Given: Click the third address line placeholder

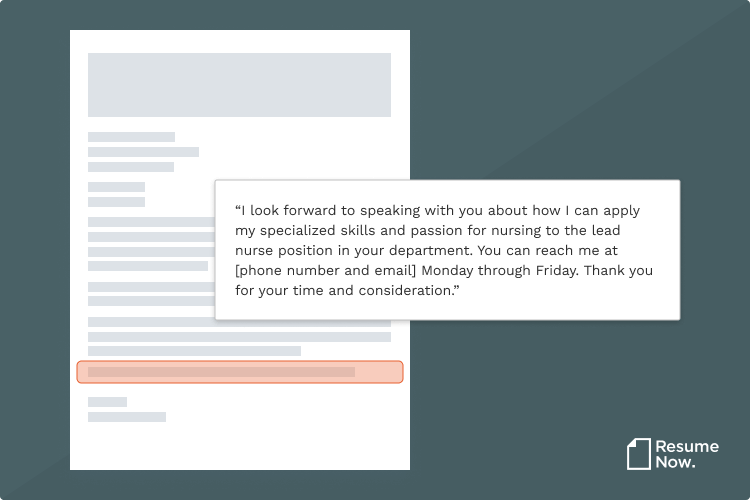Looking at the screenshot, I should click(131, 167).
